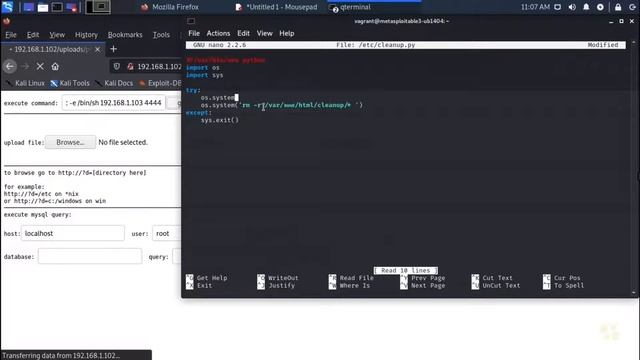Open the Kali Docs bookmark
The width and height of the screenshot is (640, 360).
(114, 83)
